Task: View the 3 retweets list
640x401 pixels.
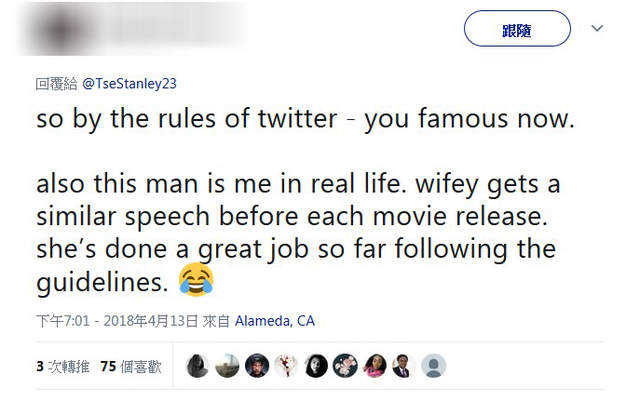Action: [61, 367]
